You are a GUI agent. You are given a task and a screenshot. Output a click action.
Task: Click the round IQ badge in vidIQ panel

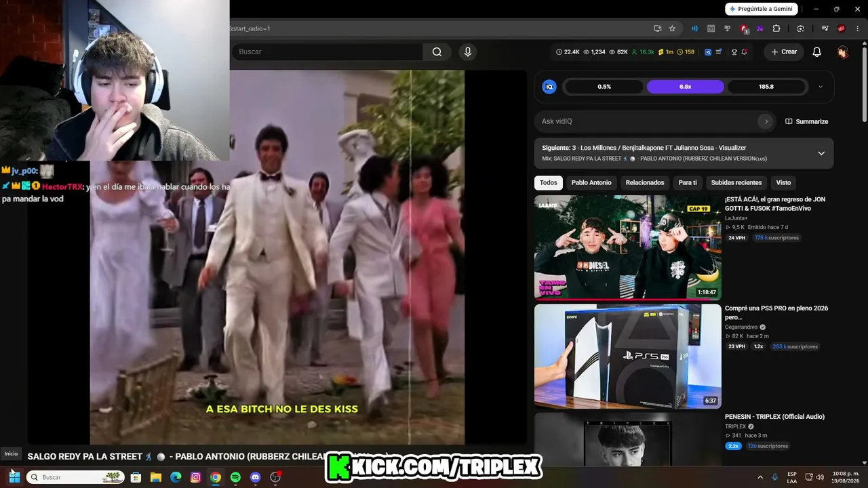tap(549, 87)
